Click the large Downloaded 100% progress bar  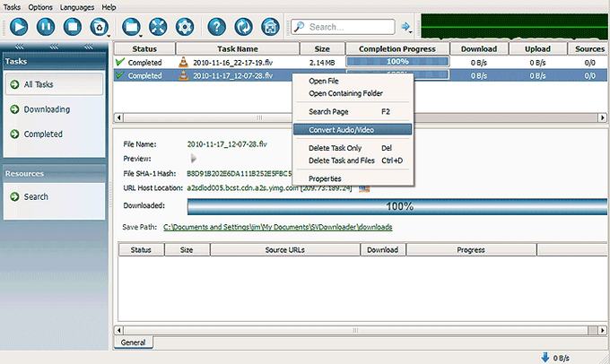(397, 206)
